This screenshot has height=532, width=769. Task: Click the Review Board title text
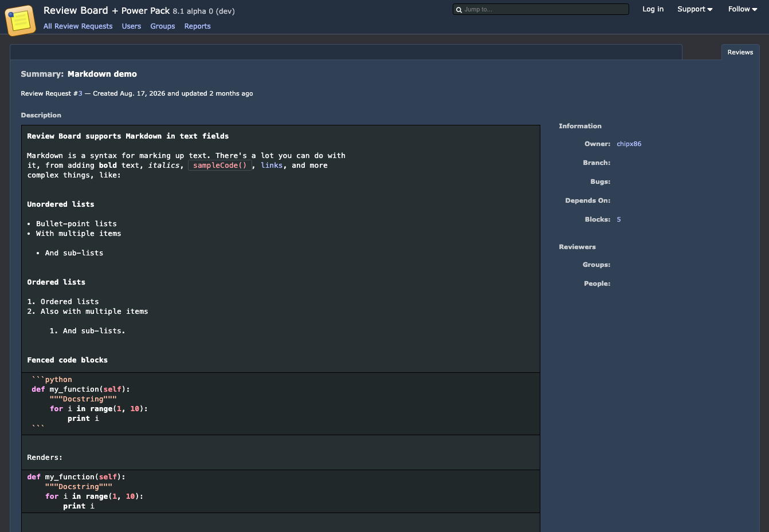pyautogui.click(x=76, y=10)
